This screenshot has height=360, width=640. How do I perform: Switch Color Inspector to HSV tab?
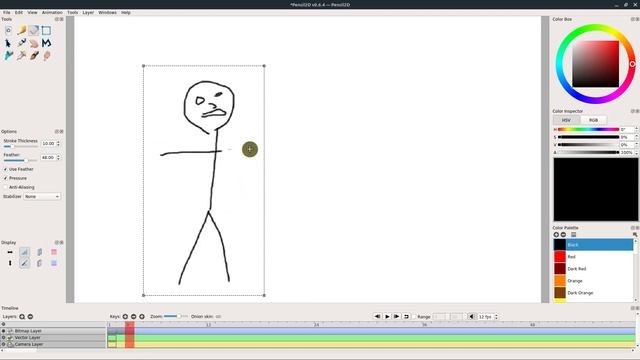pyautogui.click(x=567, y=120)
